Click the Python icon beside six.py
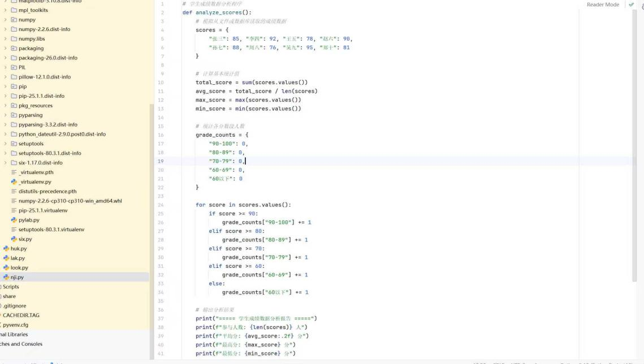Screen dimensions: 644x364 (14, 239)
